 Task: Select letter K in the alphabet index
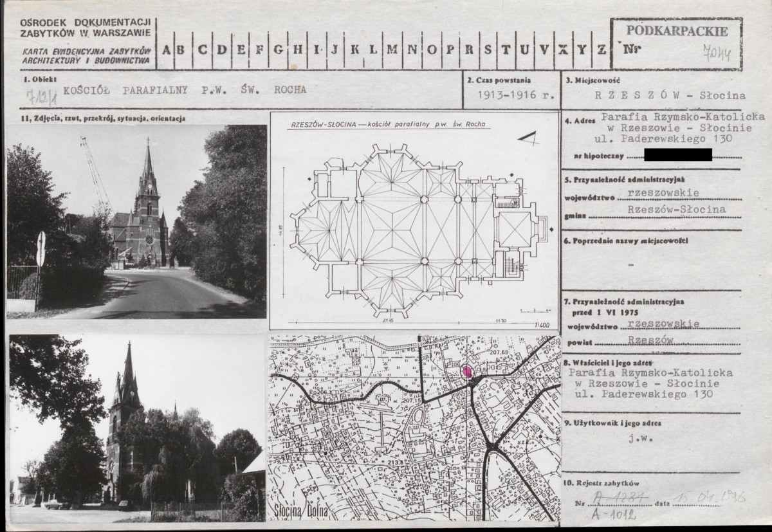pyautogui.click(x=353, y=50)
